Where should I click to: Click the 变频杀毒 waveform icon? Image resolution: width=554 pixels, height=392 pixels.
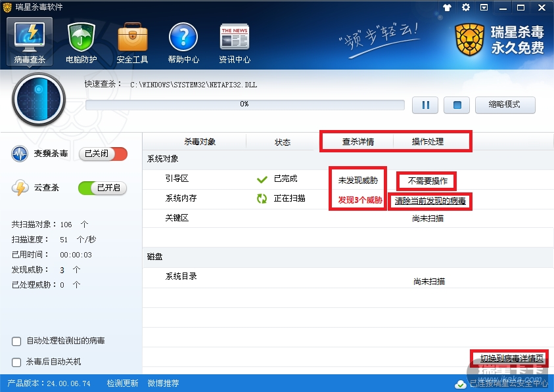pyautogui.click(x=20, y=154)
